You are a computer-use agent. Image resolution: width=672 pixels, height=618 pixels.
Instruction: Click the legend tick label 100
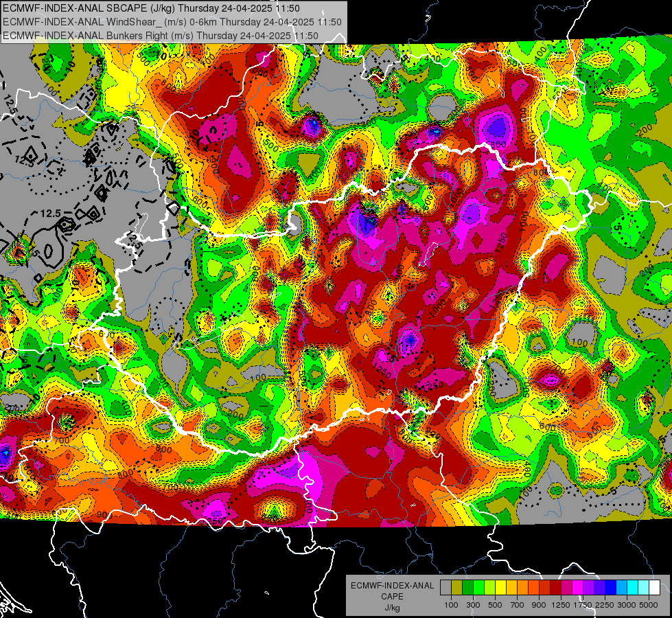point(451,605)
